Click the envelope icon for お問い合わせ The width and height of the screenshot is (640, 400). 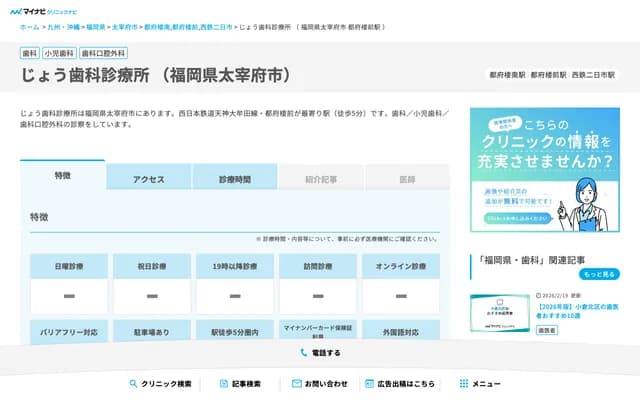pyautogui.click(x=297, y=384)
